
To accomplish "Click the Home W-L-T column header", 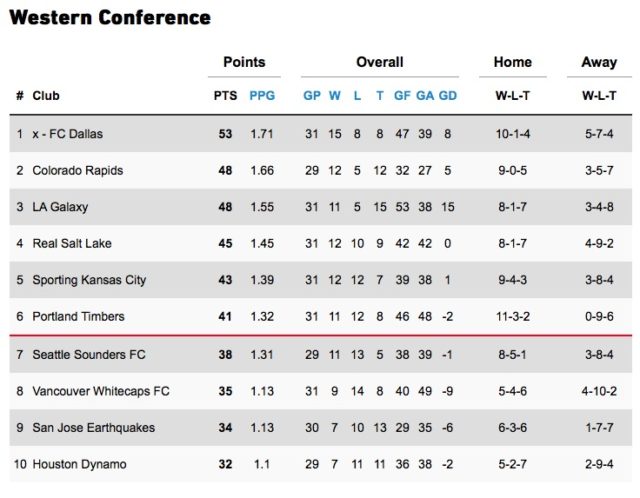I will click(x=512, y=96).
